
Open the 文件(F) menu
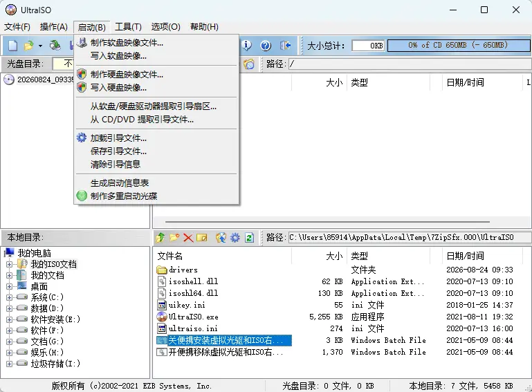[17, 27]
